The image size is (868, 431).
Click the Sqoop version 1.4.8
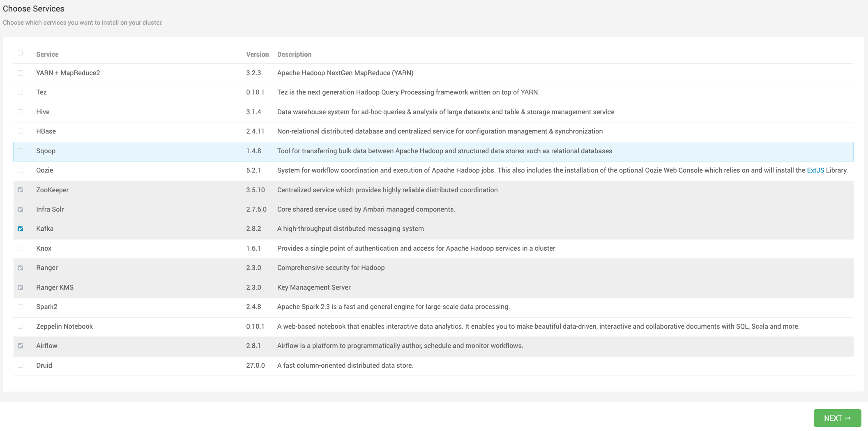pos(253,151)
